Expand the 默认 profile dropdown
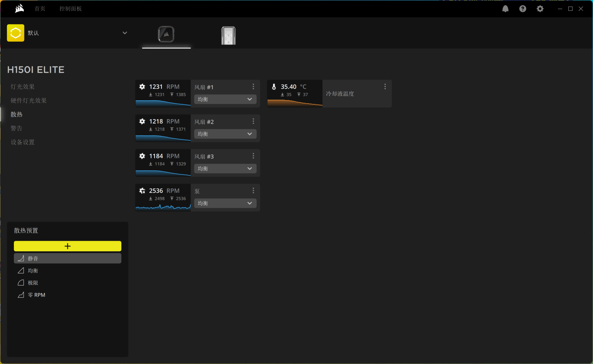Viewport: 593px width, 364px height. pos(125,33)
